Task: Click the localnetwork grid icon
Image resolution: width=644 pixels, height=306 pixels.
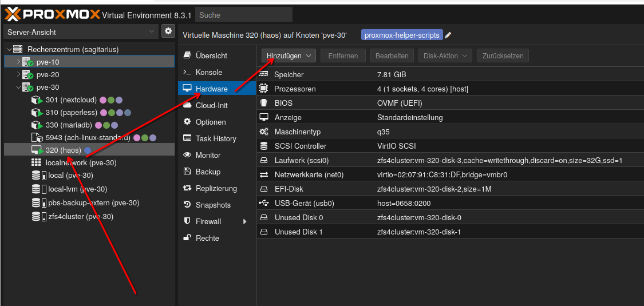Action: 36,163
